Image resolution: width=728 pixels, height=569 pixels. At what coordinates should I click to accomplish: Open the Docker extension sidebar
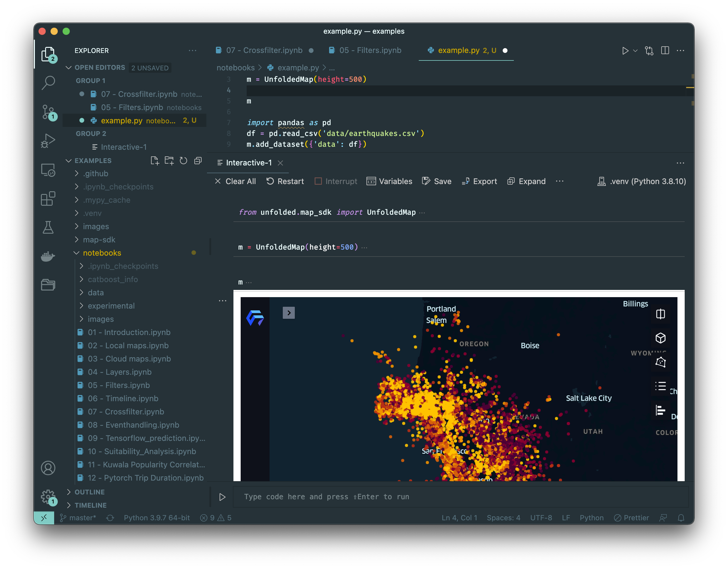pyautogui.click(x=48, y=256)
